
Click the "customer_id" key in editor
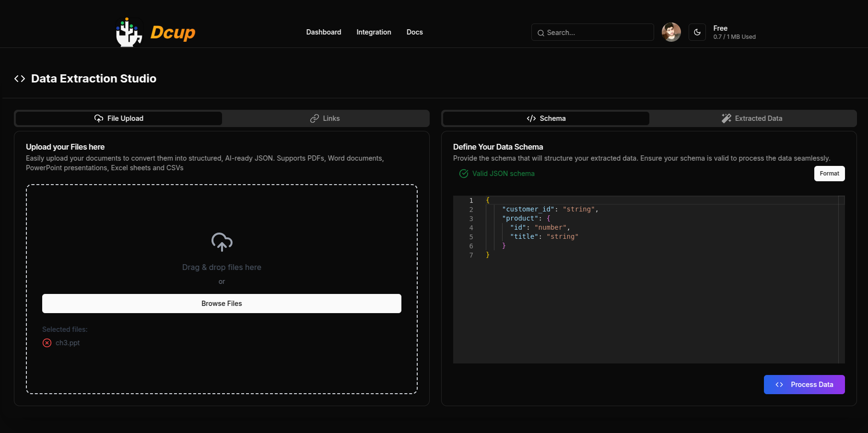(528, 209)
